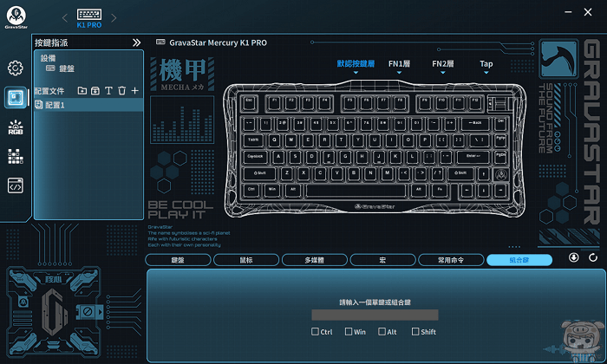Go to previous device with left arrow
607x364 pixels.
tap(64, 19)
